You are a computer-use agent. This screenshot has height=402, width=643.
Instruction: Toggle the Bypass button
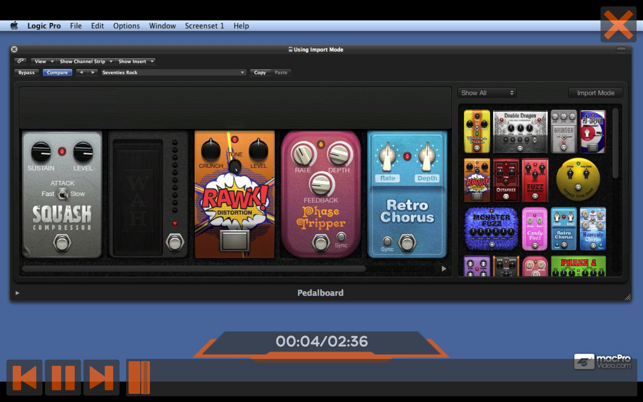click(x=27, y=73)
